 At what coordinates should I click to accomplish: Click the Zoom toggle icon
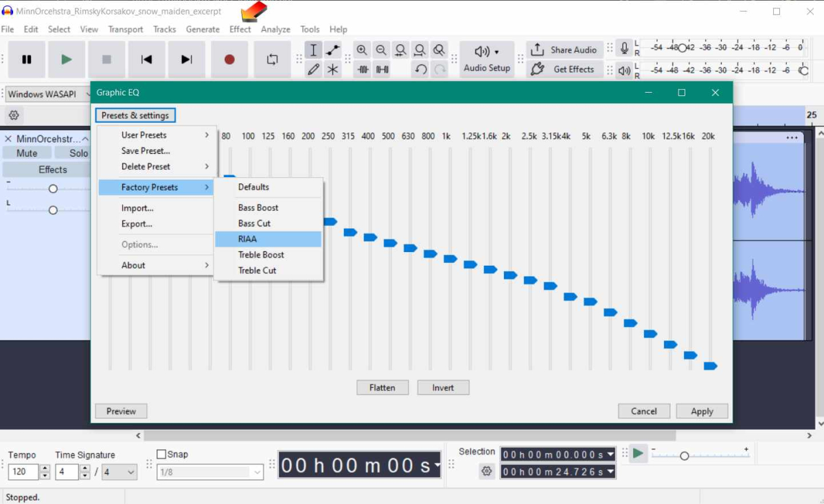(439, 50)
